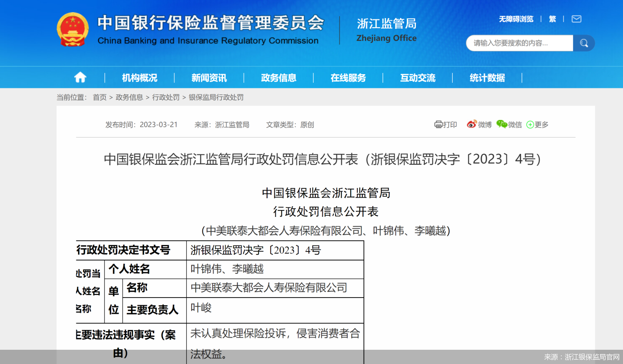Click the subtitle 行政处罚信息公开表
The width and height of the screenshot is (623, 364).
pyautogui.click(x=326, y=212)
